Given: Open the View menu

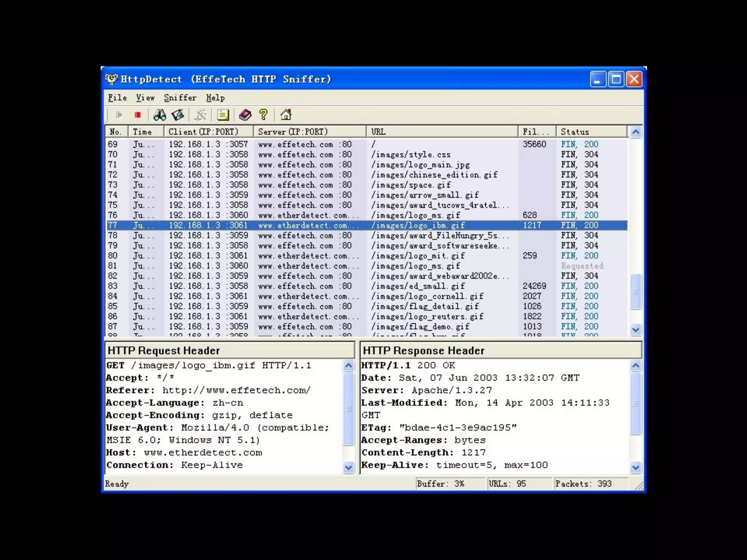Looking at the screenshot, I should (145, 98).
